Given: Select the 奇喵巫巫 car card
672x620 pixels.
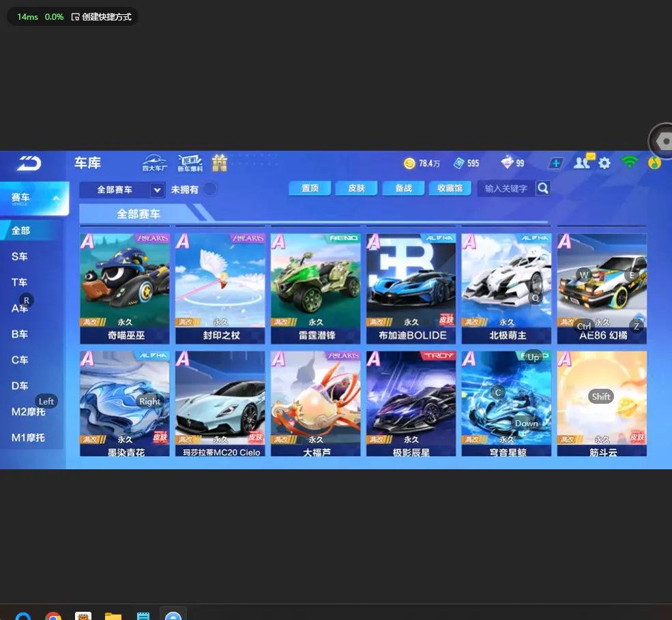Looking at the screenshot, I should (125, 289).
